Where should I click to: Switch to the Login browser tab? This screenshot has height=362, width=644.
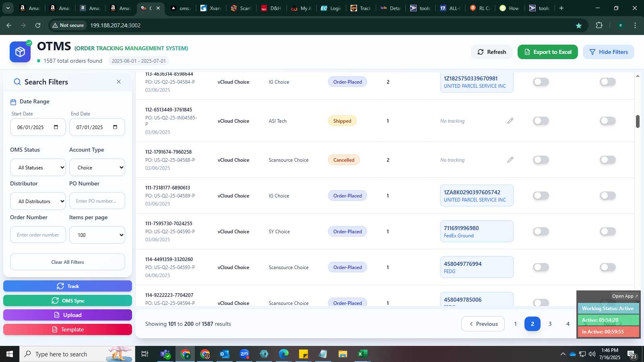(x=331, y=8)
